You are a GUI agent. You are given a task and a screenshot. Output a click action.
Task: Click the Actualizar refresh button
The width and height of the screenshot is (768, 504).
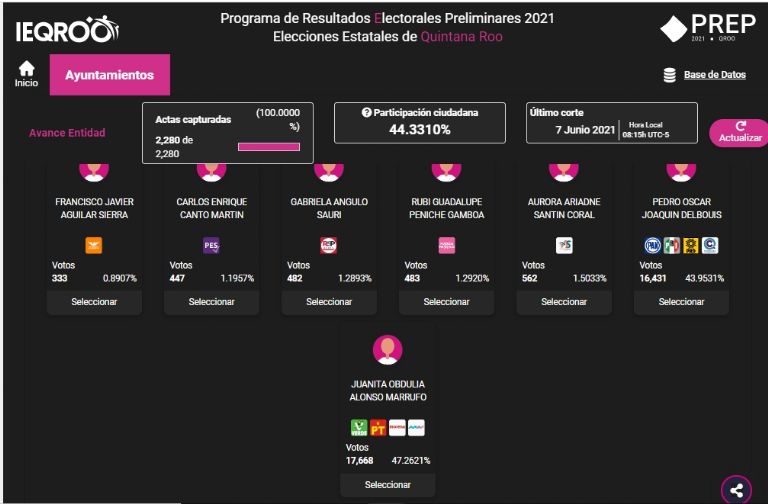click(x=740, y=133)
